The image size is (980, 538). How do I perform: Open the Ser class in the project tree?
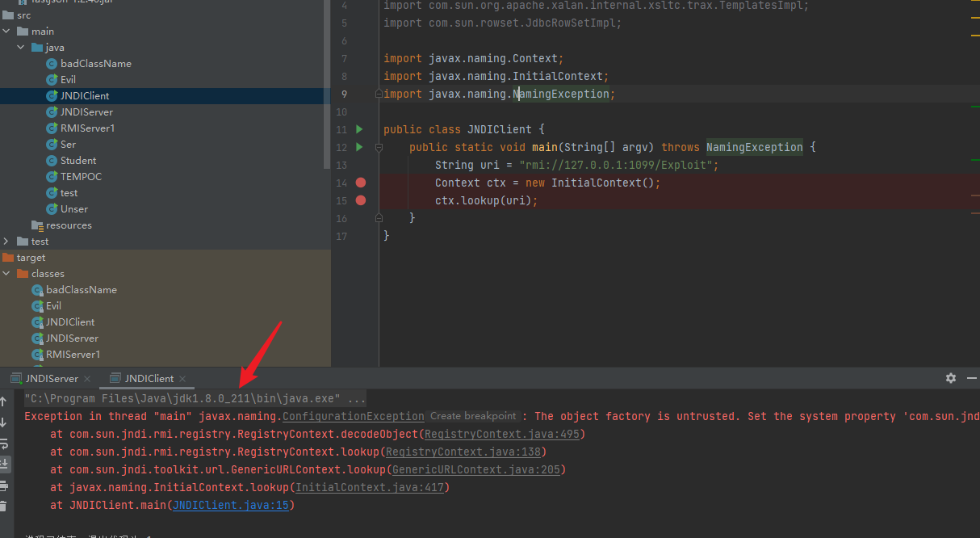click(68, 144)
